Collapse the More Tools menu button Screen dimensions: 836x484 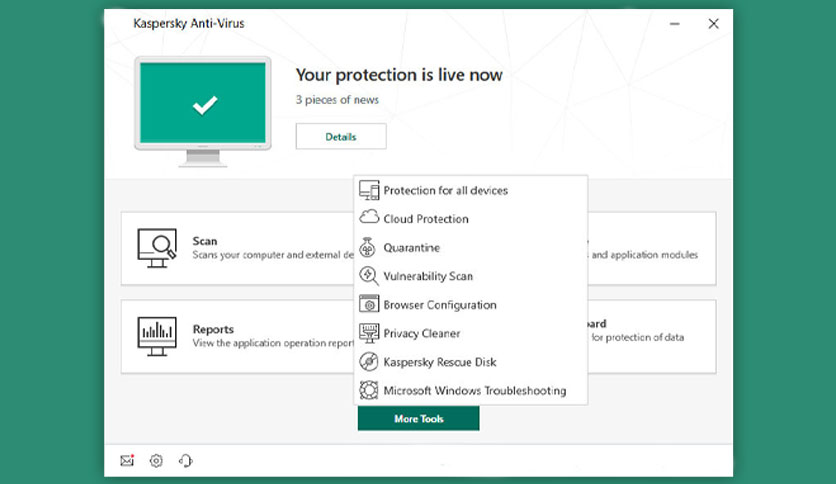(x=419, y=418)
